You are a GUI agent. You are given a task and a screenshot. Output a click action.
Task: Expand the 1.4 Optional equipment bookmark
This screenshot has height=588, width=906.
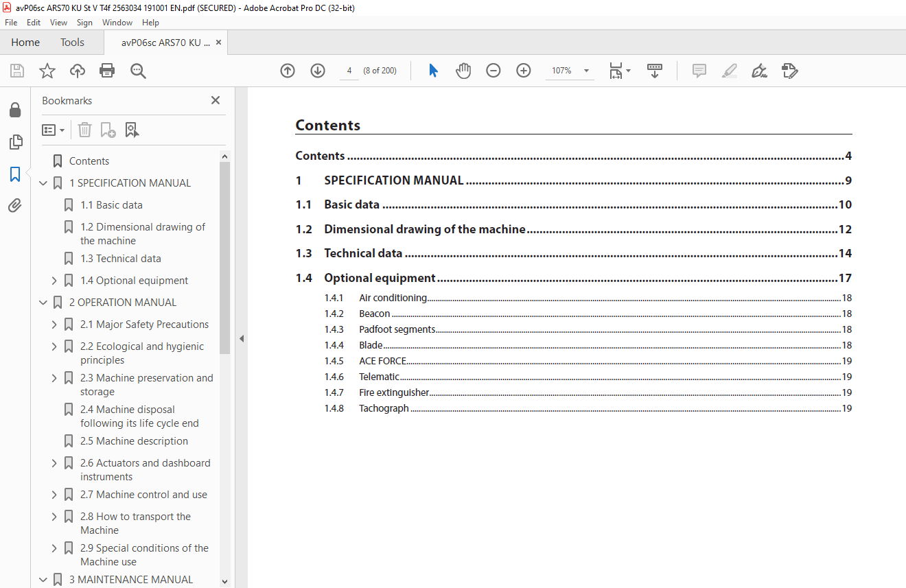54,281
